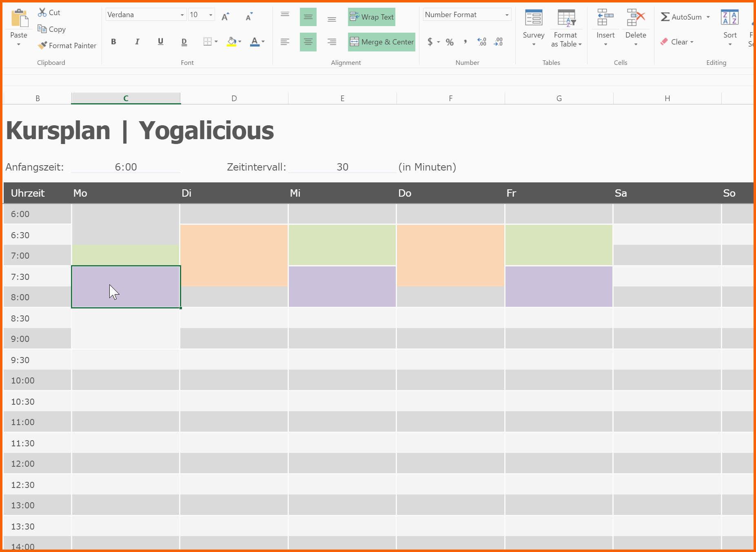Open font color dropdown arrow
Viewport: 756px width, 552px height.
click(x=263, y=42)
